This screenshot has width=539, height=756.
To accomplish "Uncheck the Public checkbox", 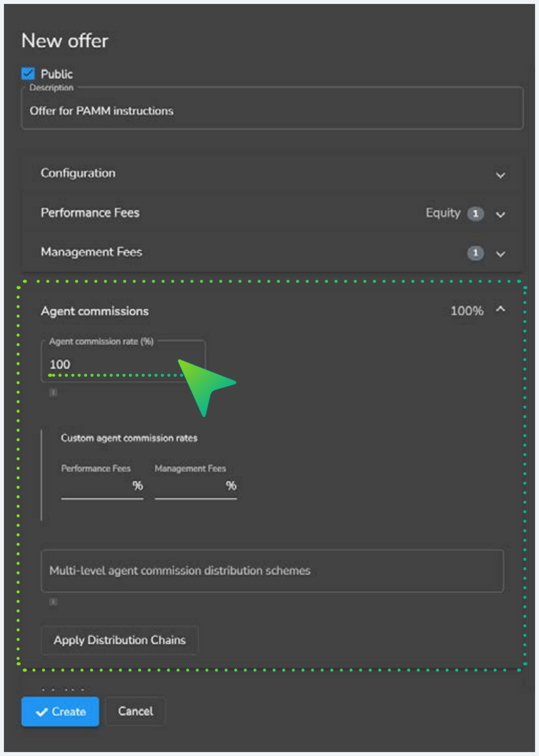I will (28, 74).
